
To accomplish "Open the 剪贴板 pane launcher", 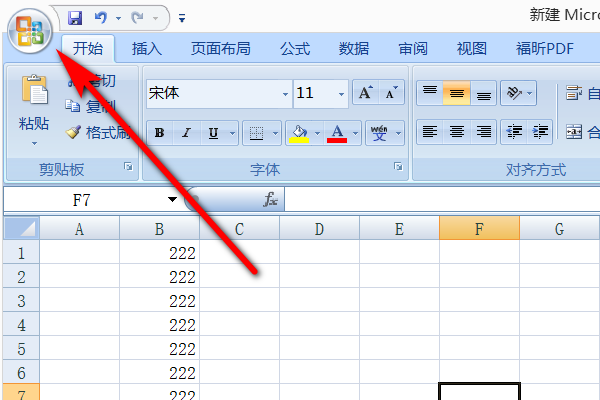I will coord(128,167).
